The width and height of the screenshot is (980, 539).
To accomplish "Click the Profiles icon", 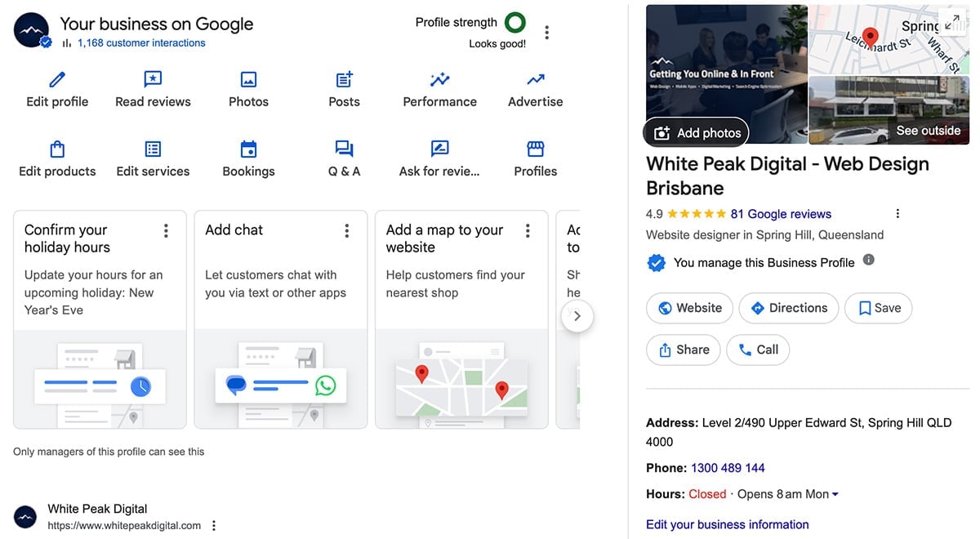I will [x=535, y=149].
